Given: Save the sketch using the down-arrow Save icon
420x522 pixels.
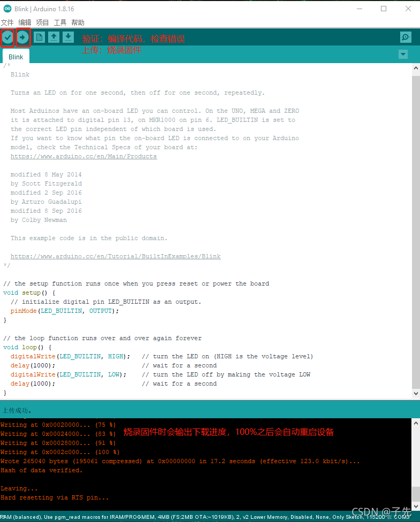Looking at the screenshot, I should click(x=68, y=37).
